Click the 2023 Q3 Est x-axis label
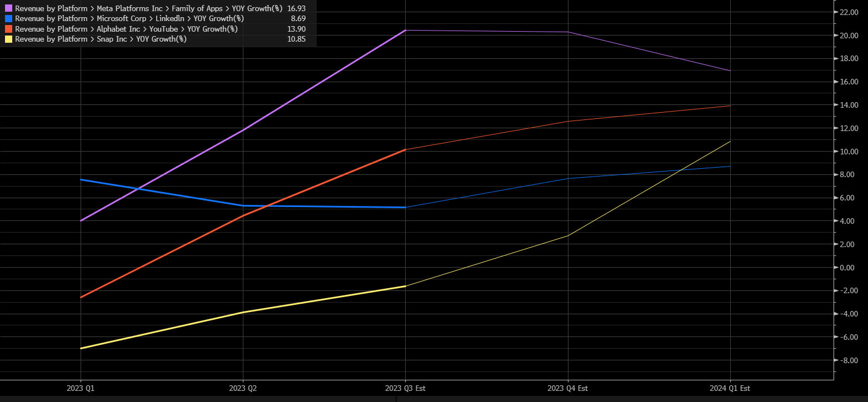The width and height of the screenshot is (868, 402). [x=405, y=389]
